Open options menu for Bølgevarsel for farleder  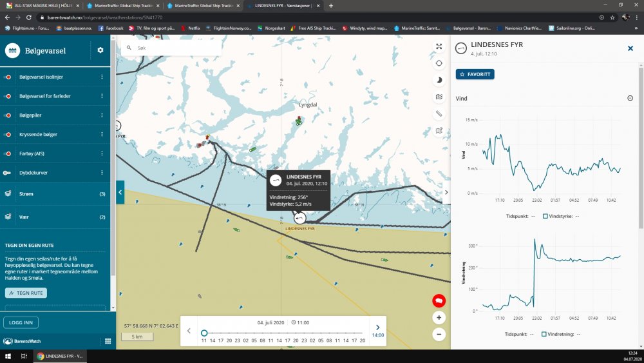(102, 96)
